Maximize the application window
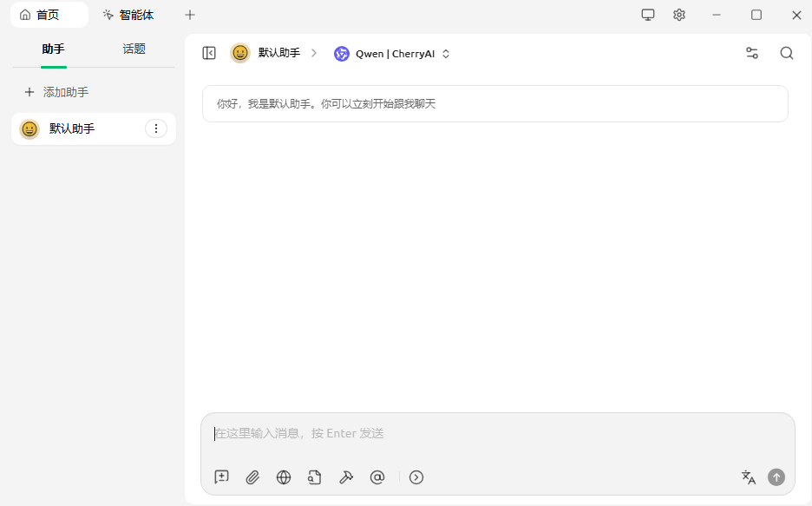The width and height of the screenshot is (812, 506). coord(756,15)
